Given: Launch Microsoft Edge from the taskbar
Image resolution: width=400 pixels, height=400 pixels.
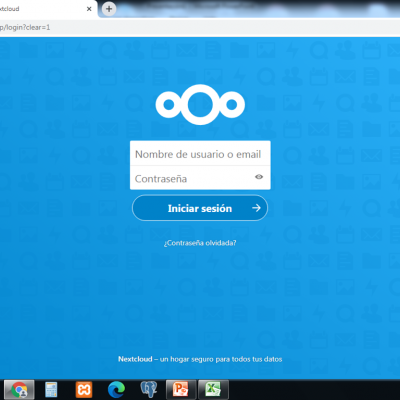Looking at the screenshot, I should click(x=116, y=389).
